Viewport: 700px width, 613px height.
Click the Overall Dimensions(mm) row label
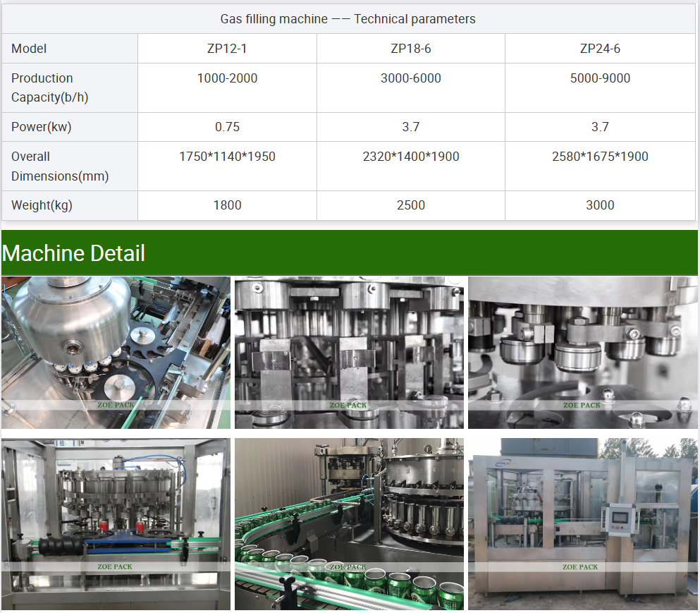(x=60, y=166)
